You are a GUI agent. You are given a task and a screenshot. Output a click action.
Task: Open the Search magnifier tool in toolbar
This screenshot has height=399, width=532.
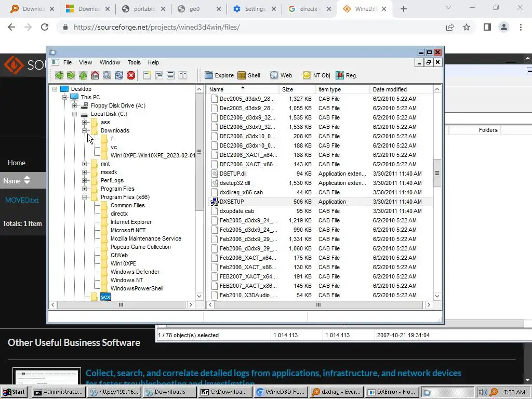(107, 75)
